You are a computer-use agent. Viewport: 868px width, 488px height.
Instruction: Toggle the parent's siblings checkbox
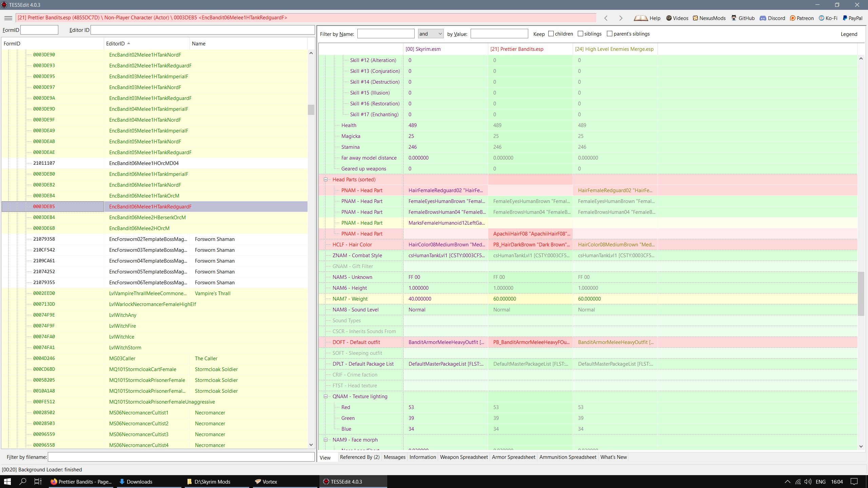coord(610,34)
